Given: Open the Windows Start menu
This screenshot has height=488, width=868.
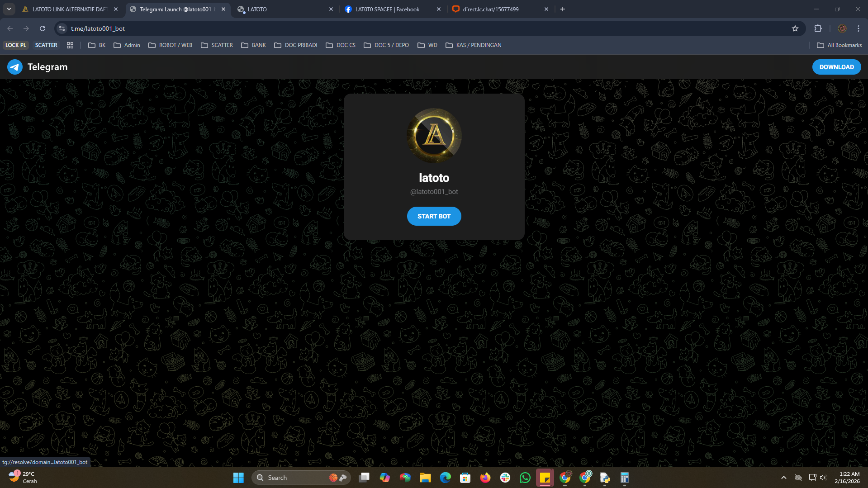Looking at the screenshot, I should (238, 478).
